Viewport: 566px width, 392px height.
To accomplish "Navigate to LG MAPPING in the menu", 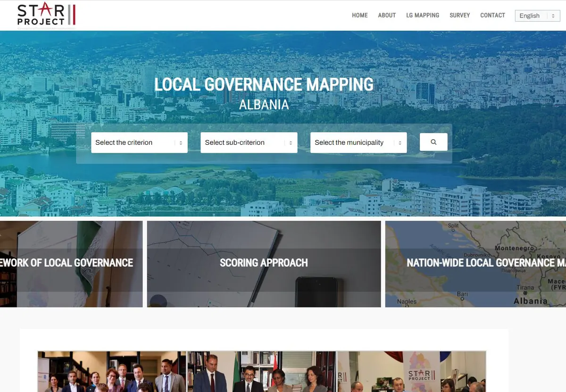I will (x=423, y=15).
